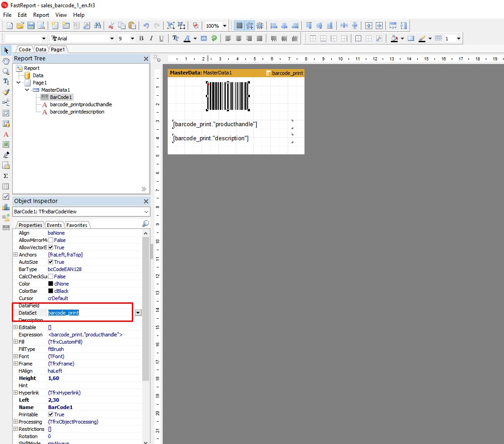
Task: Paste from clipboard using the toolbar icon
Action: click(132, 26)
